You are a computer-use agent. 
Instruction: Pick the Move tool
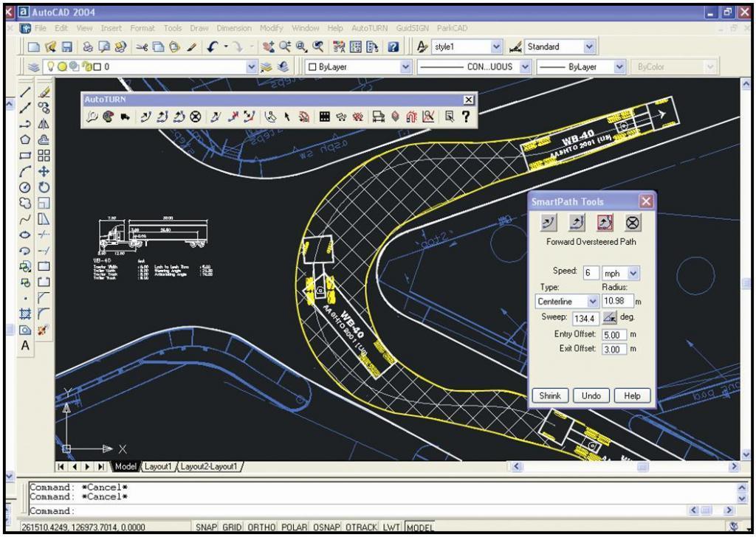[x=44, y=171]
